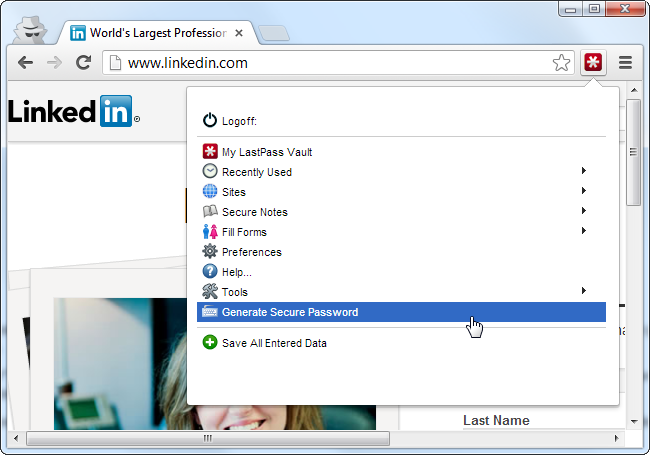Click the Logoff power icon
650x455 pixels.
[x=210, y=120]
